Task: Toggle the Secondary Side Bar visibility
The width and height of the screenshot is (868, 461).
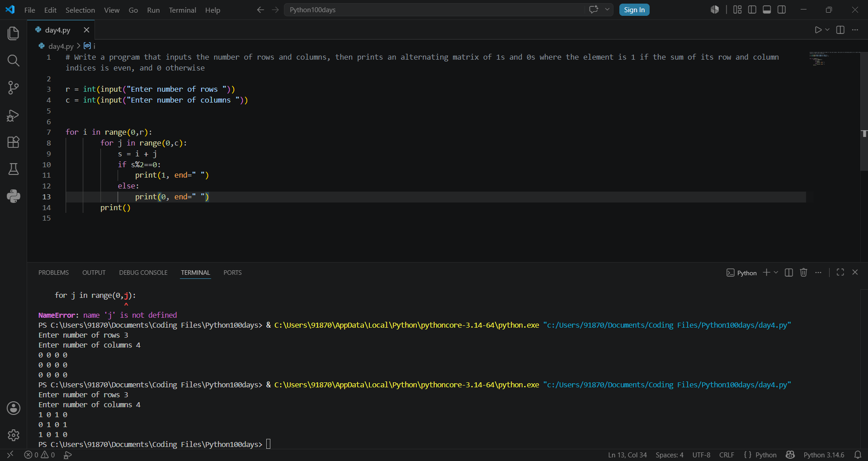Action: tap(782, 9)
